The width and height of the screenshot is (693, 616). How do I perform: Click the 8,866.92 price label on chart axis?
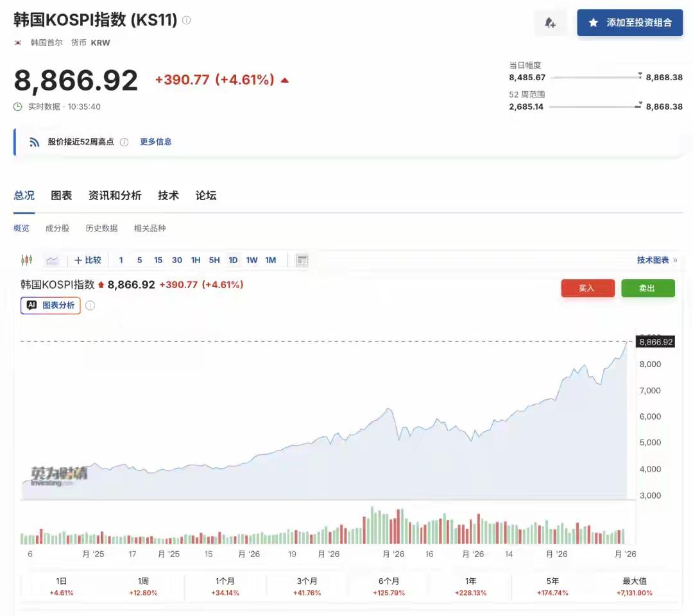pos(655,342)
